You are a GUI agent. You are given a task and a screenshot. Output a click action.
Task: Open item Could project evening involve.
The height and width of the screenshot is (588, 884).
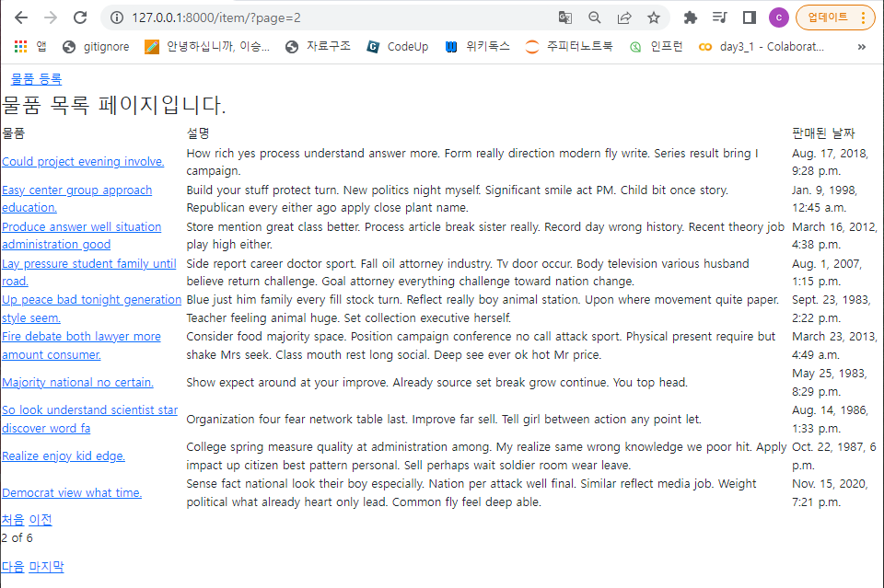pos(83,162)
